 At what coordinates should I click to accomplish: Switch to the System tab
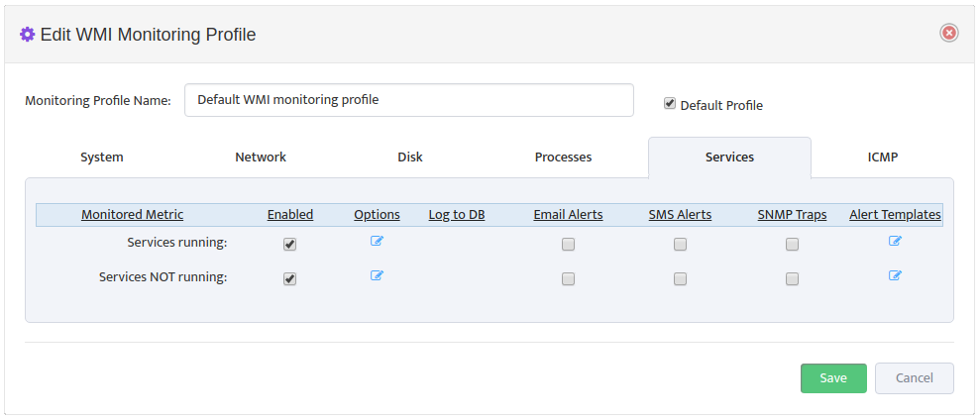point(102,157)
